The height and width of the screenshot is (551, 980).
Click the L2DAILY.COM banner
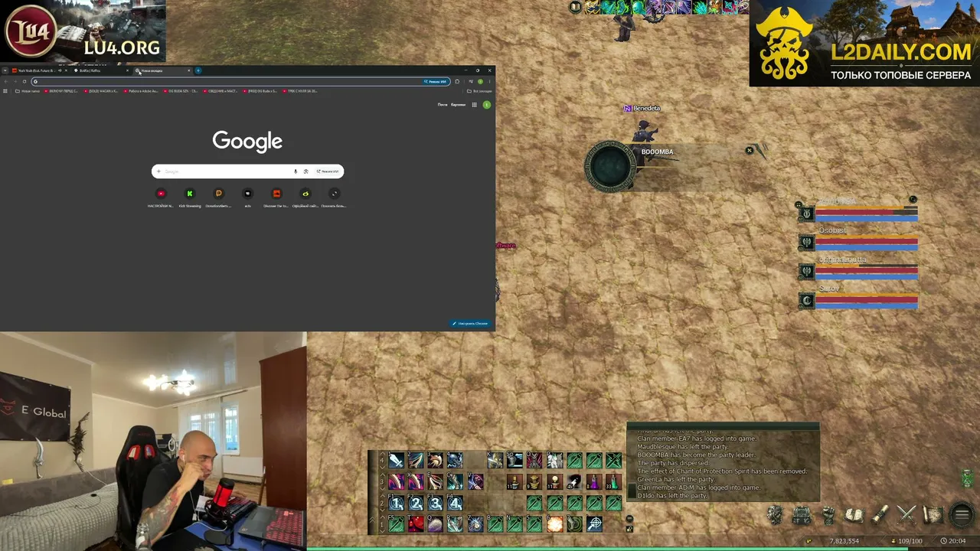(864, 43)
